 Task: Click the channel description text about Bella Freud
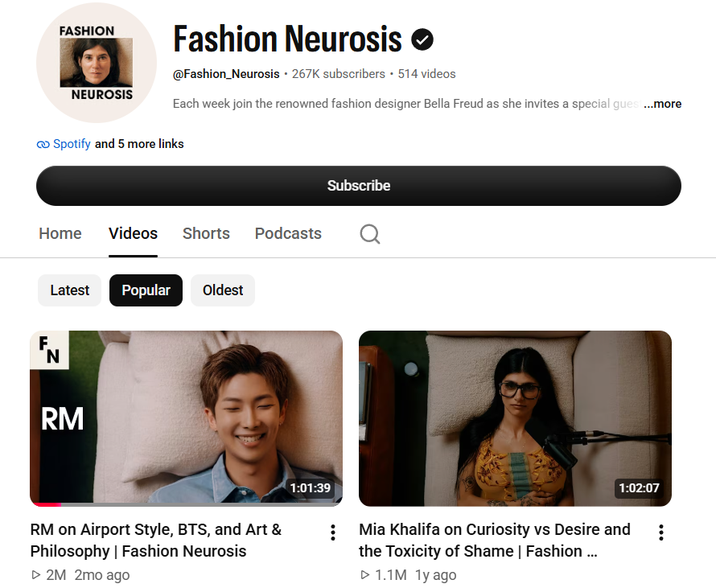406,104
